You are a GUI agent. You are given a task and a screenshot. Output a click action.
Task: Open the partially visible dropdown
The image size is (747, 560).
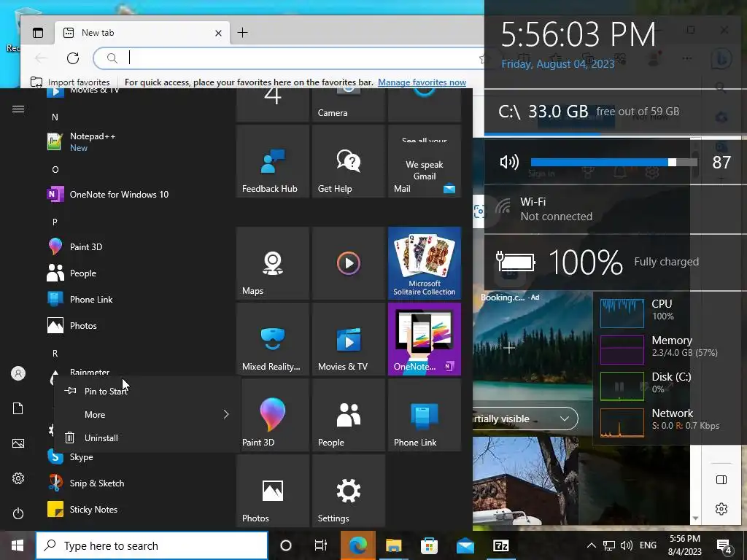pos(525,419)
